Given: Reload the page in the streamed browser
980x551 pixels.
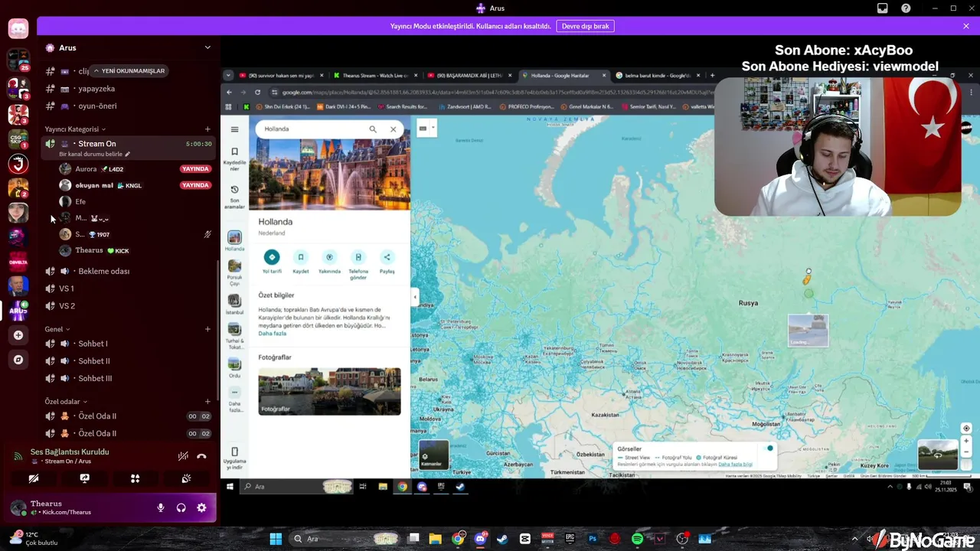Looking at the screenshot, I should (257, 92).
